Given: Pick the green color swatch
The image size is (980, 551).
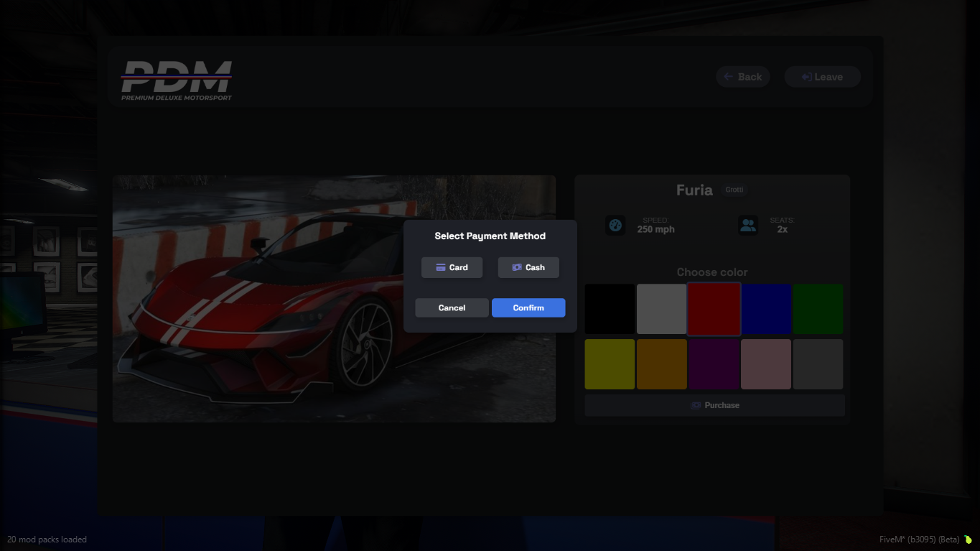Looking at the screenshot, I should pos(818,309).
